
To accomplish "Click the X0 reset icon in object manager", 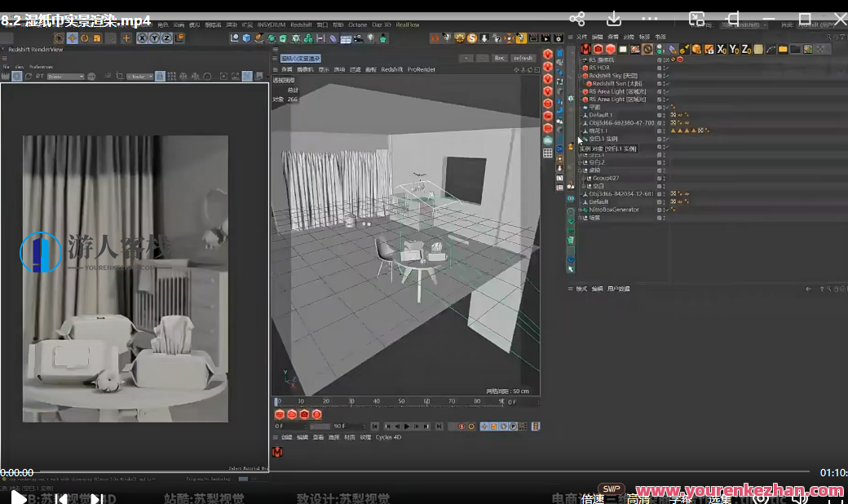I will [x=722, y=49].
